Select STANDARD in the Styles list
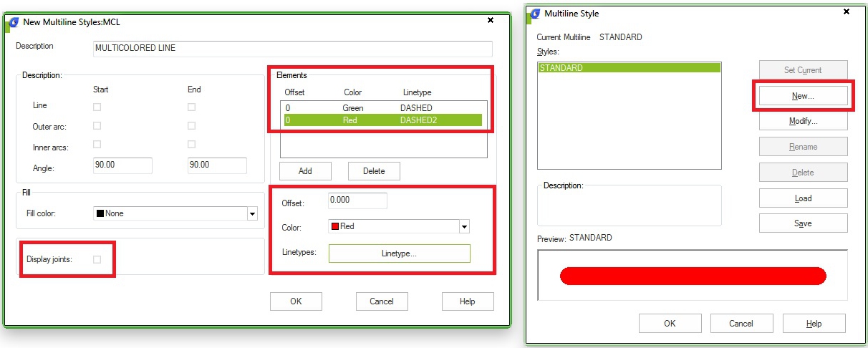This screenshot has height=348, width=868. click(x=629, y=68)
